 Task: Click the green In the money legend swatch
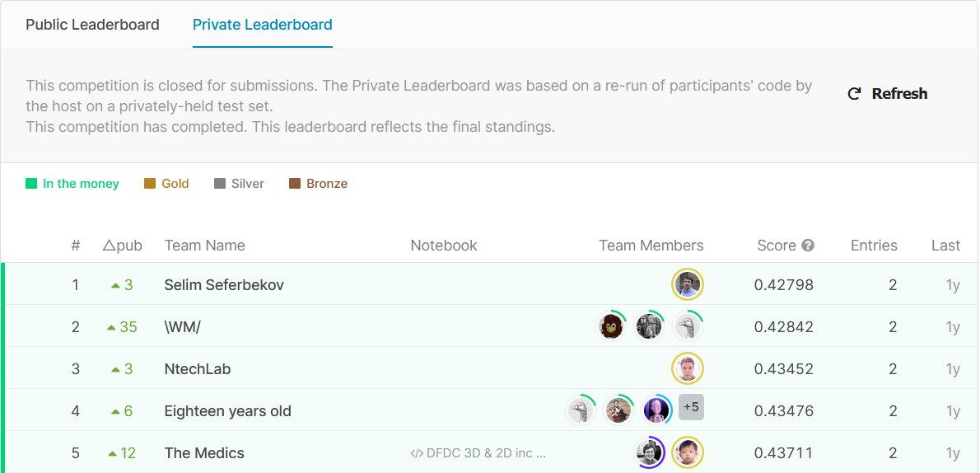31,184
